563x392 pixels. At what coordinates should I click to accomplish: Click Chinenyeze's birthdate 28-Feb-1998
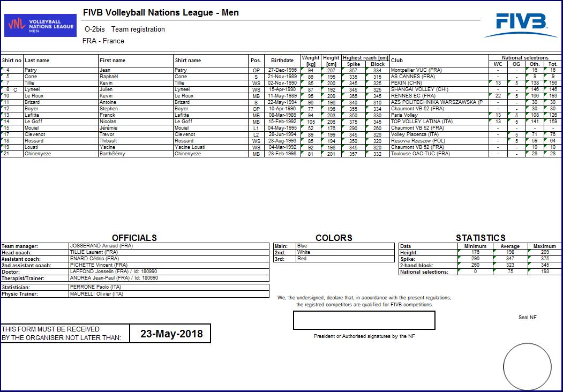pyautogui.click(x=282, y=154)
